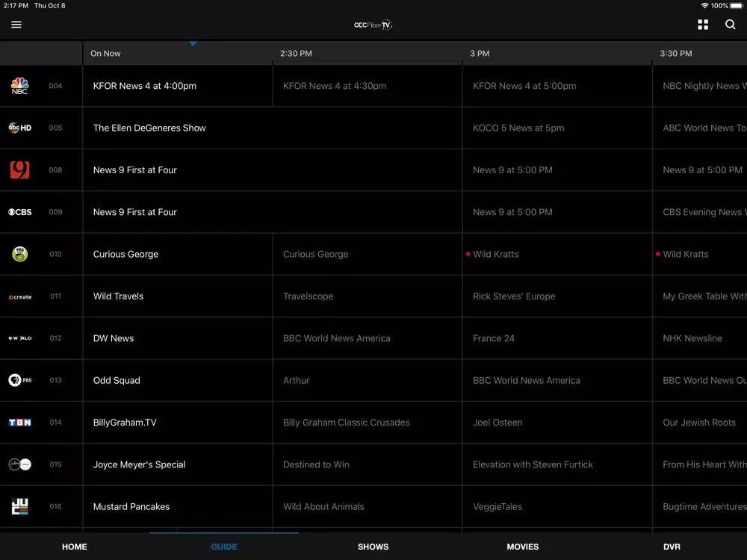The height and width of the screenshot is (560, 747).
Task: Go to the HOME tab
Action: (x=74, y=547)
